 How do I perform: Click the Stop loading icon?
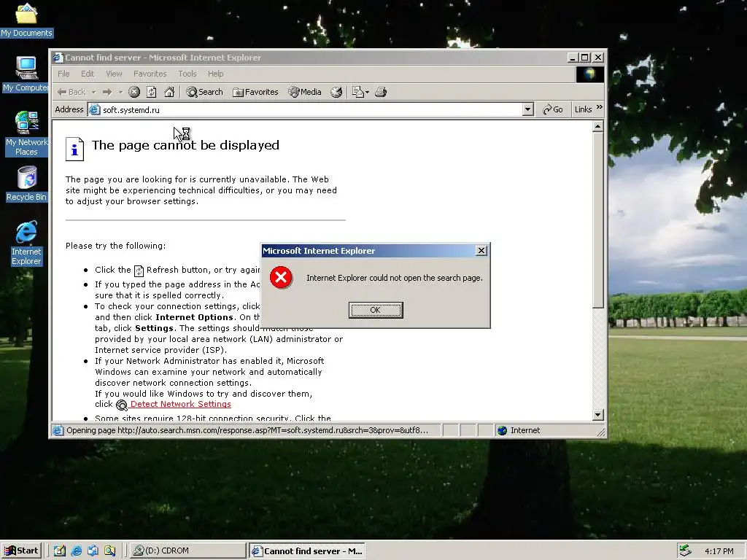tap(134, 92)
